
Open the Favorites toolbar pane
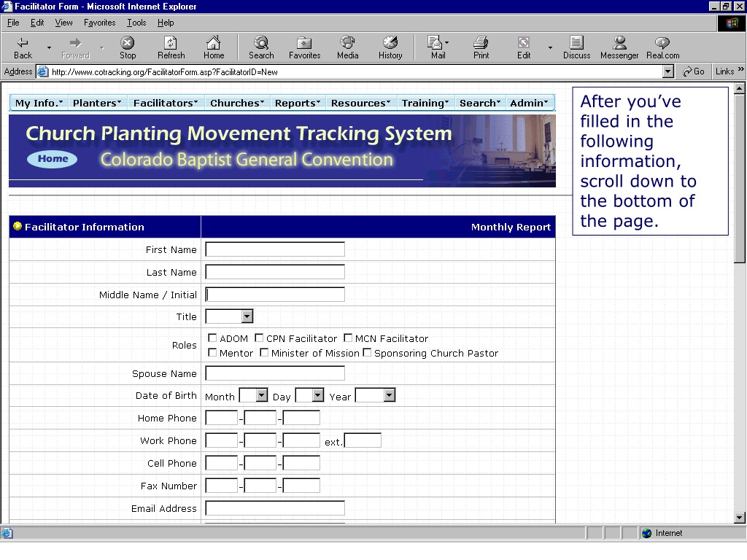pos(304,47)
